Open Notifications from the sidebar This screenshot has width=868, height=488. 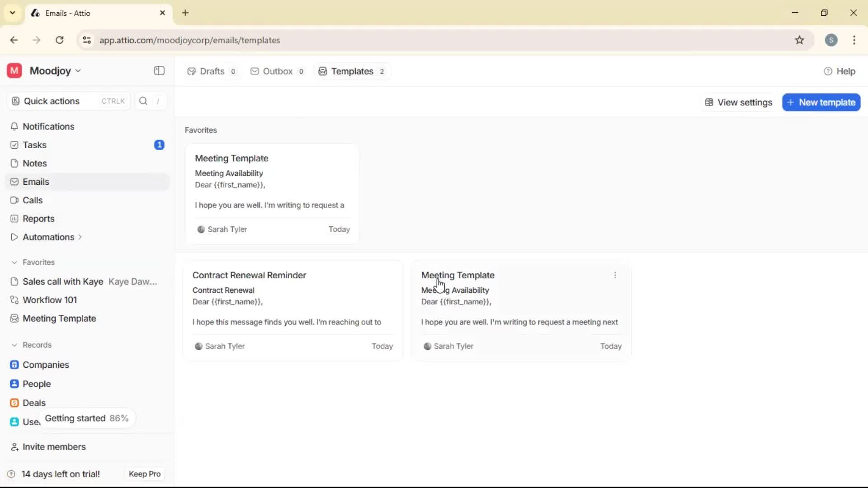tap(48, 127)
